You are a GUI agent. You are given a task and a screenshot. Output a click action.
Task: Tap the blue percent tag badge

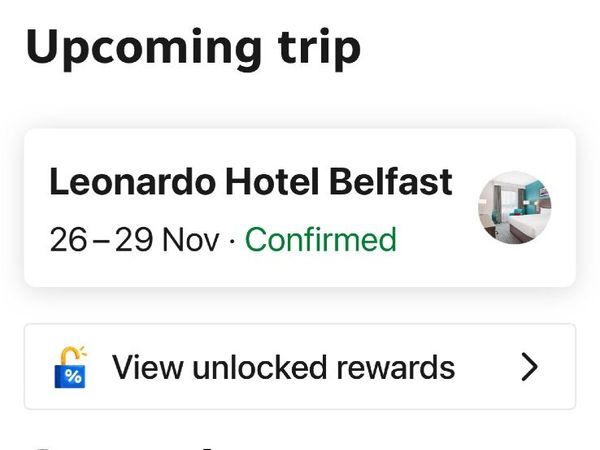click(72, 375)
